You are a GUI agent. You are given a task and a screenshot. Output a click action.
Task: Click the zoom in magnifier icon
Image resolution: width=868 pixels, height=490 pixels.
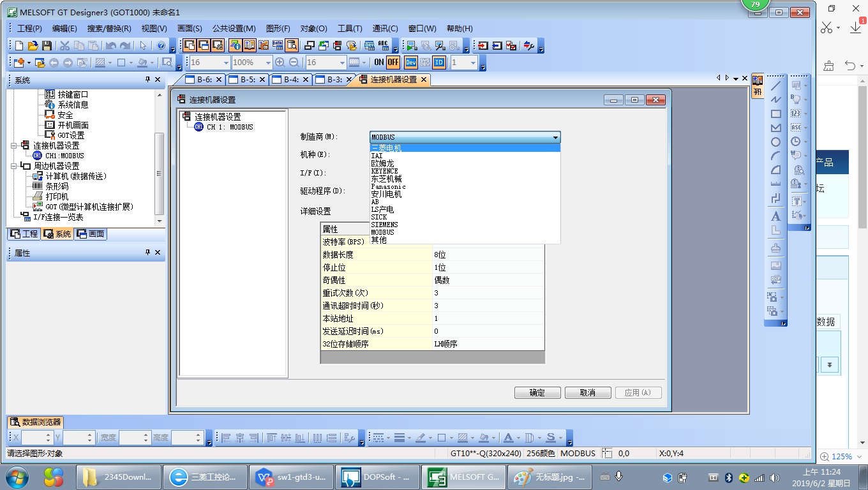coord(280,63)
